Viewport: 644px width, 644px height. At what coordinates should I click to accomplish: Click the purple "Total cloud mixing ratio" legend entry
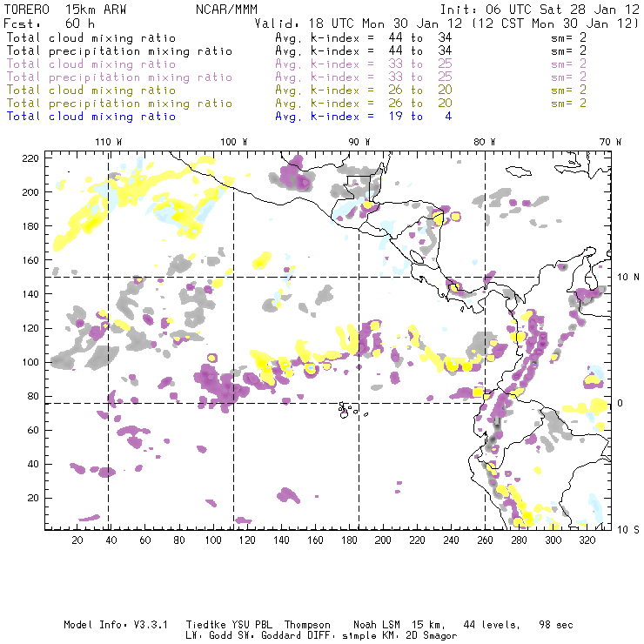point(91,64)
